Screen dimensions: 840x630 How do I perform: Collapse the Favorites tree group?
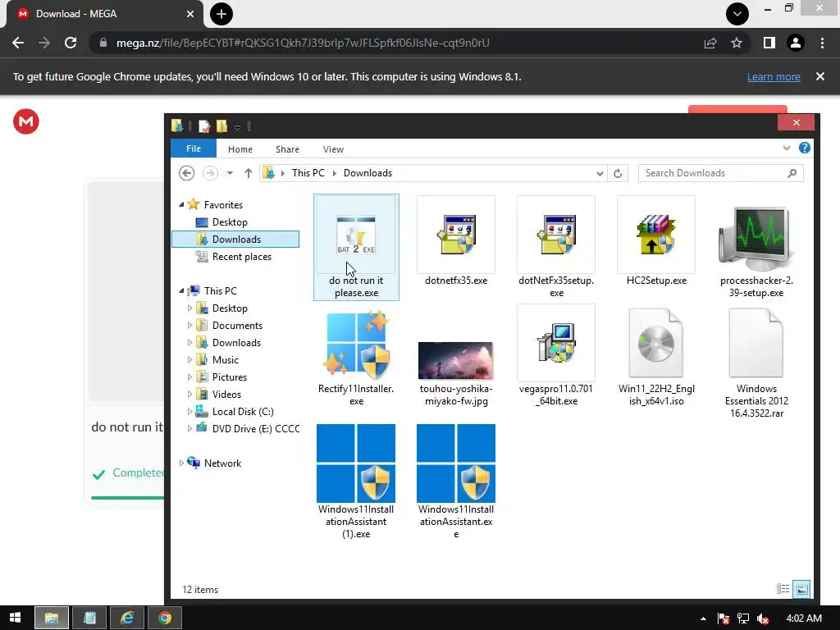[181, 204]
